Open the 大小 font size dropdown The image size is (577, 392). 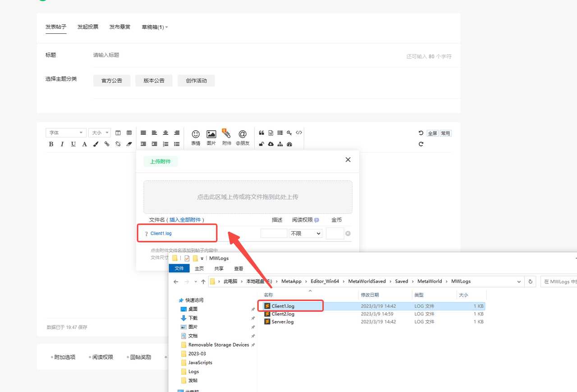100,133
